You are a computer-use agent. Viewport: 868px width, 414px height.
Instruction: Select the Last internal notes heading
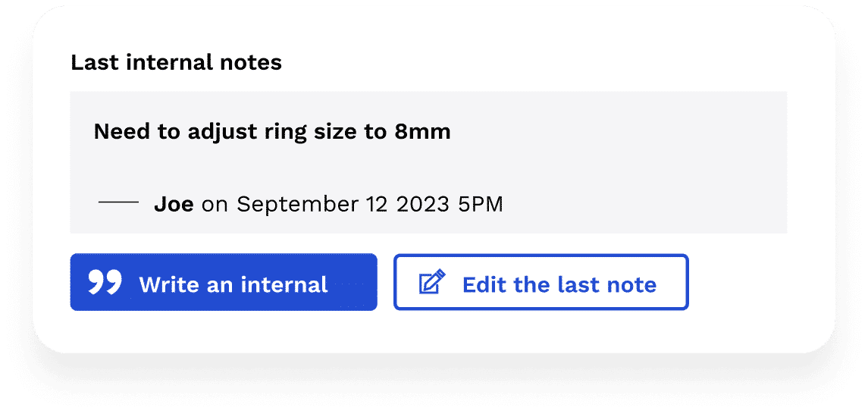[x=176, y=63]
